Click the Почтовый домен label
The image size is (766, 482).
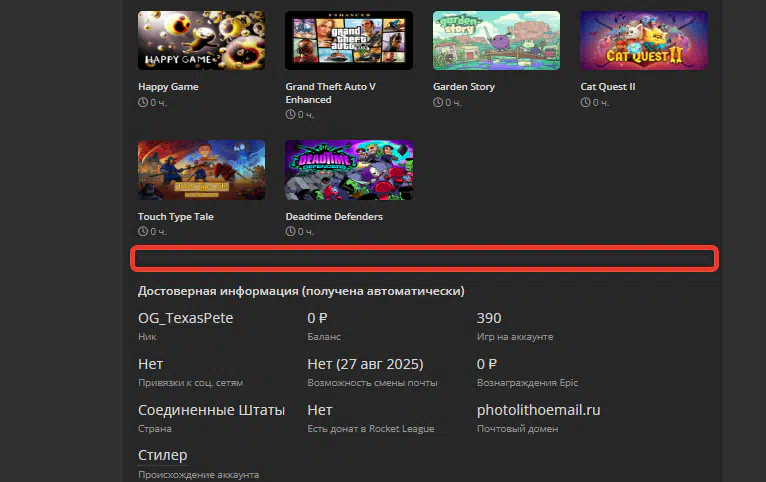click(x=517, y=428)
